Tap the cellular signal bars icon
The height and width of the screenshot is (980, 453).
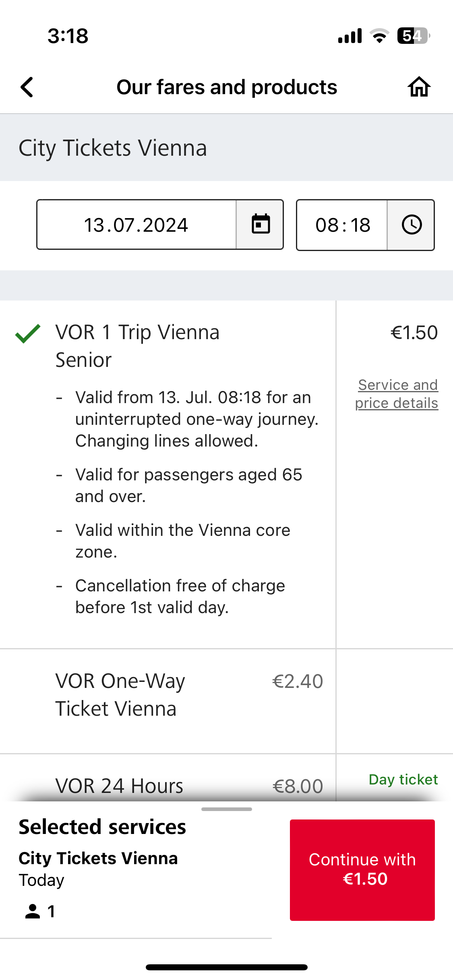point(350,36)
